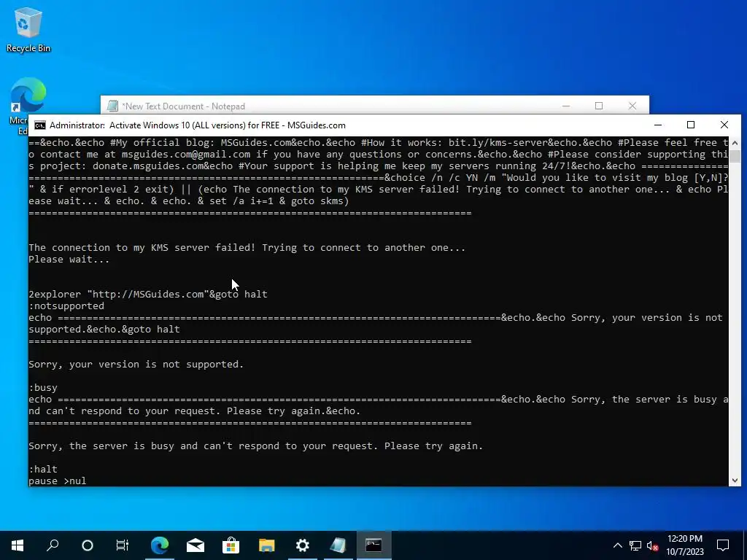This screenshot has height=560, width=747.
Task: Minimize the Command Prompt window
Action: [658, 125]
